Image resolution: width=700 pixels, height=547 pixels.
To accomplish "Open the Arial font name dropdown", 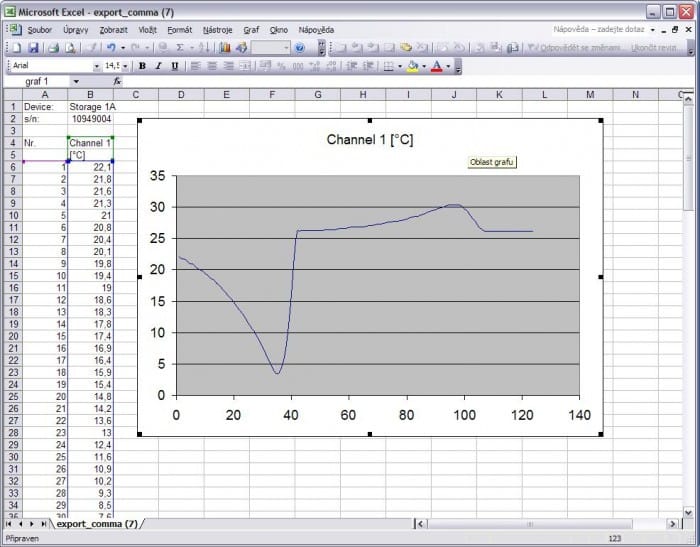I will pyautogui.click(x=97, y=65).
